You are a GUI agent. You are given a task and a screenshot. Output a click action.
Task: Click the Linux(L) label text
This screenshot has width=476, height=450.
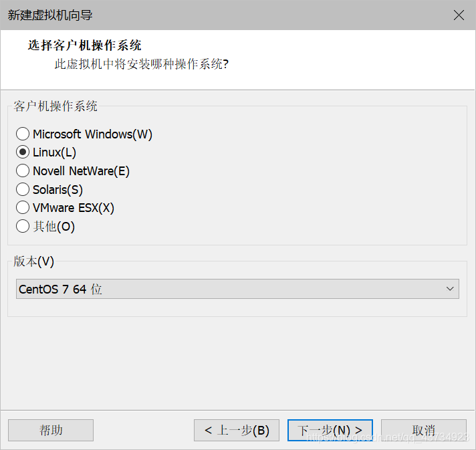(54, 152)
